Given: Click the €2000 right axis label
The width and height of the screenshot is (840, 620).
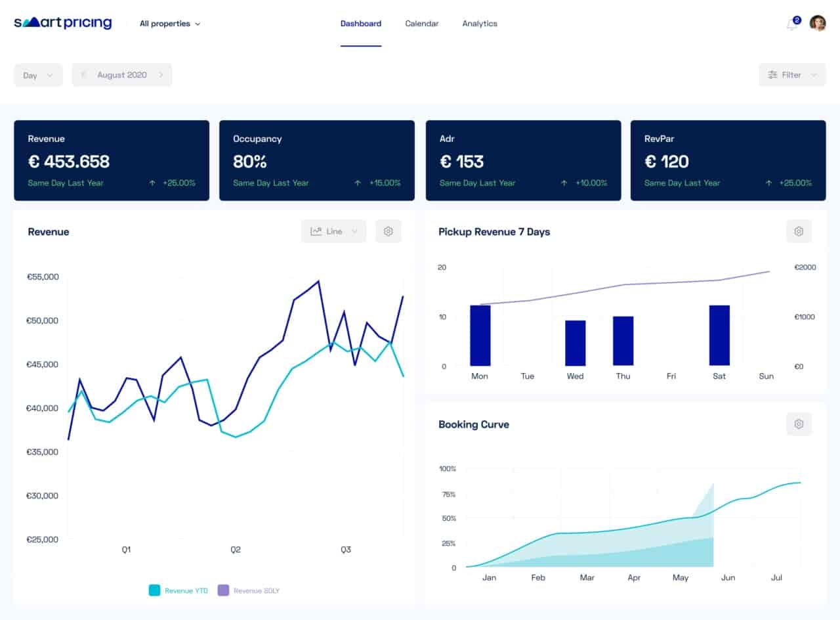Looking at the screenshot, I should pyautogui.click(x=805, y=267).
